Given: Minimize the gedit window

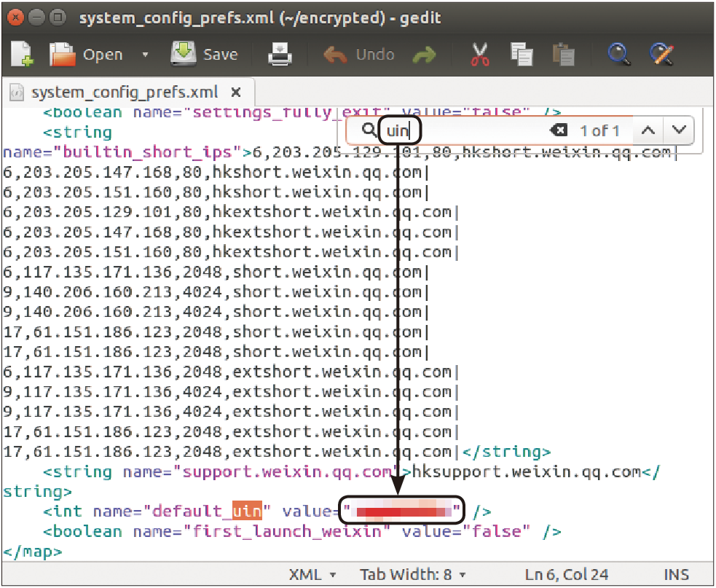Looking at the screenshot, I should [x=36, y=17].
